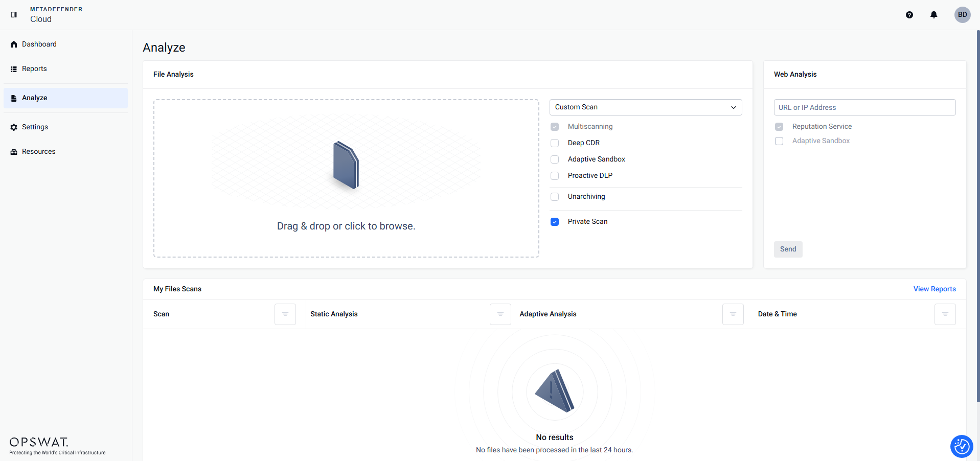Open the BD user avatar menu
This screenshot has height=461, width=980.
click(x=963, y=15)
